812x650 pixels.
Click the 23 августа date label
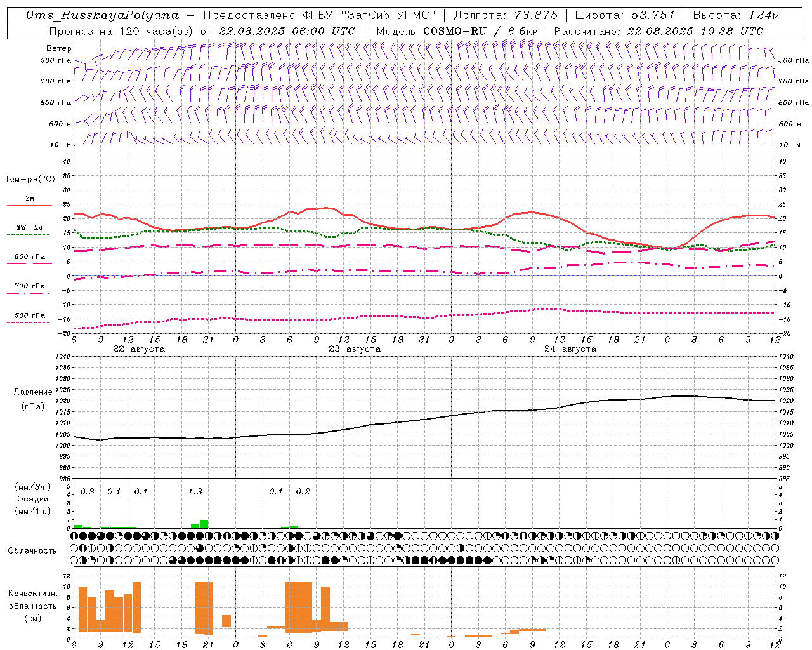point(355,349)
